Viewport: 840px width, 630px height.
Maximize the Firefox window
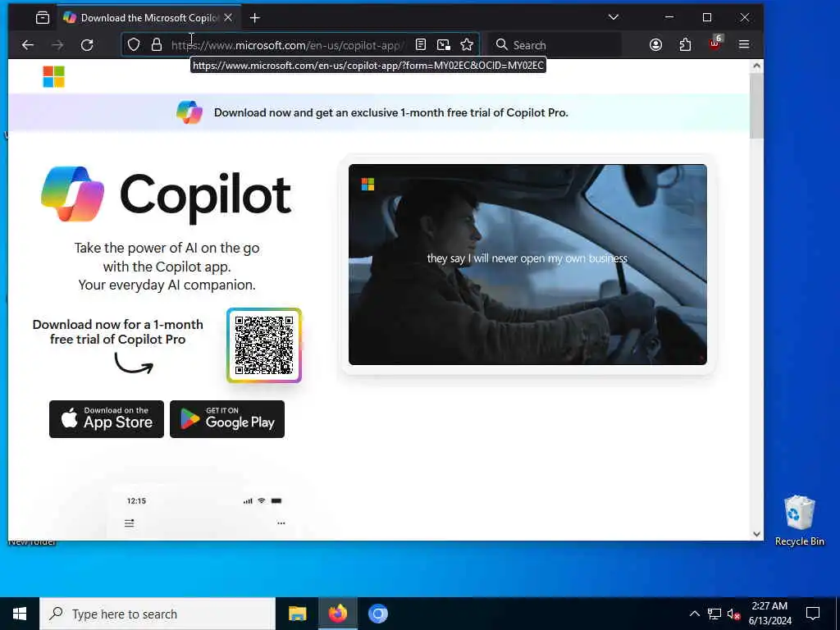pos(707,18)
